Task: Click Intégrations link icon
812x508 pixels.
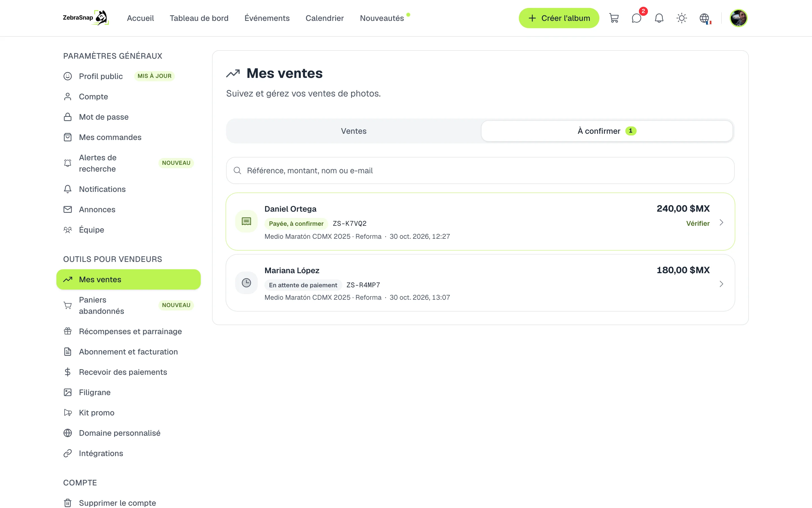Action: click(67, 454)
